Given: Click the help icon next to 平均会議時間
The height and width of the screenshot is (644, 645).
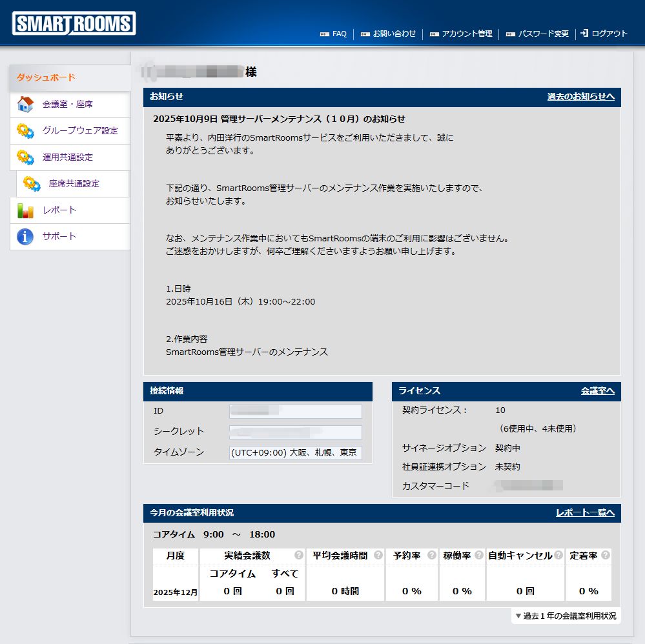Looking at the screenshot, I should pyautogui.click(x=378, y=555).
